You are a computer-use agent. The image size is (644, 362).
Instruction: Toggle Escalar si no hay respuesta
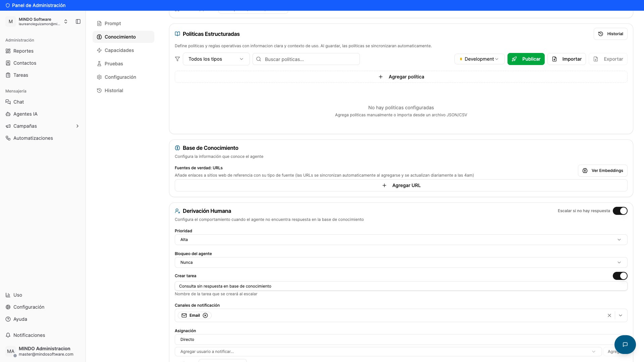click(x=620, y=211)
